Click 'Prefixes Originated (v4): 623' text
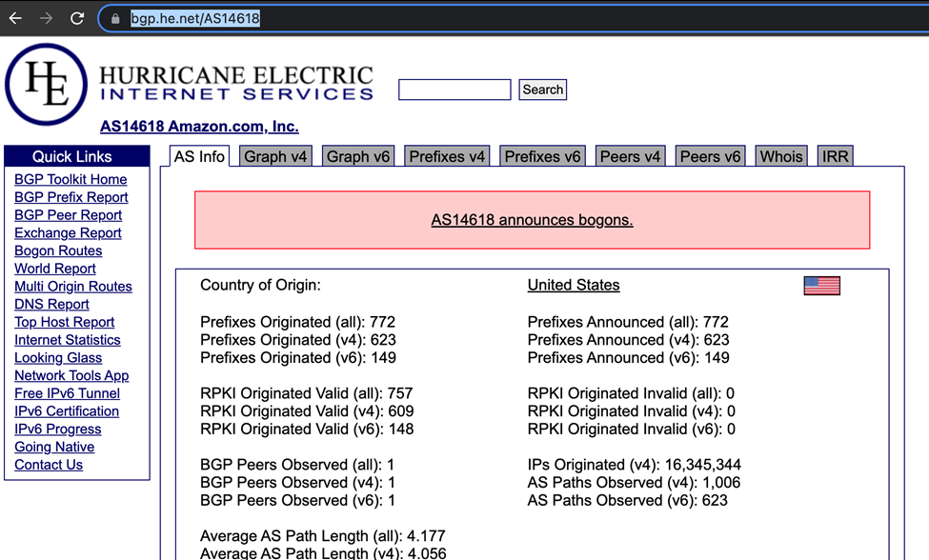This screenshot has height=560, width=929. (298, 340)
